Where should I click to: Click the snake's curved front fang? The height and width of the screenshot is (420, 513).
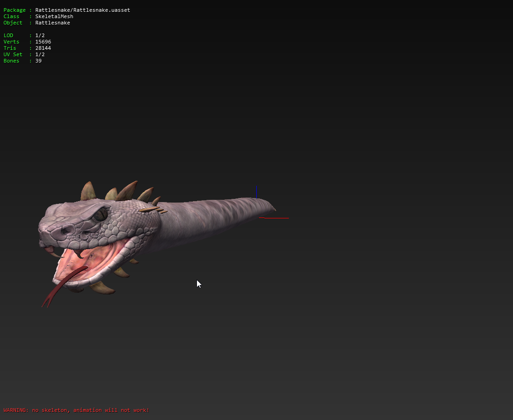[79, 254]
